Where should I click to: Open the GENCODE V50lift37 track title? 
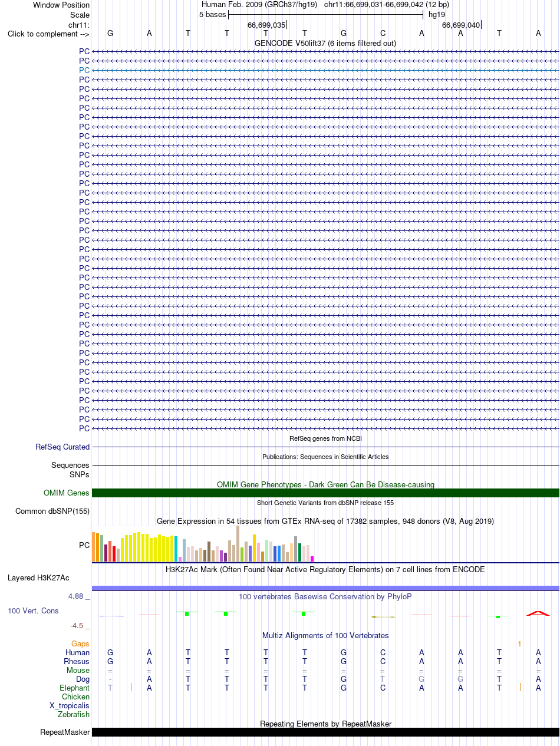[x=325, y=43]
